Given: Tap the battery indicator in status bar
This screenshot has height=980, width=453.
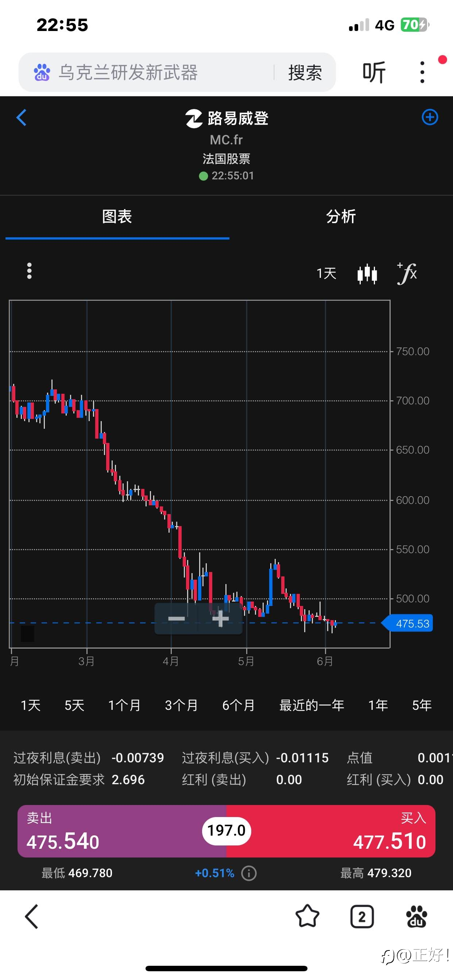Looking at the screenshot, I should 415,25.
